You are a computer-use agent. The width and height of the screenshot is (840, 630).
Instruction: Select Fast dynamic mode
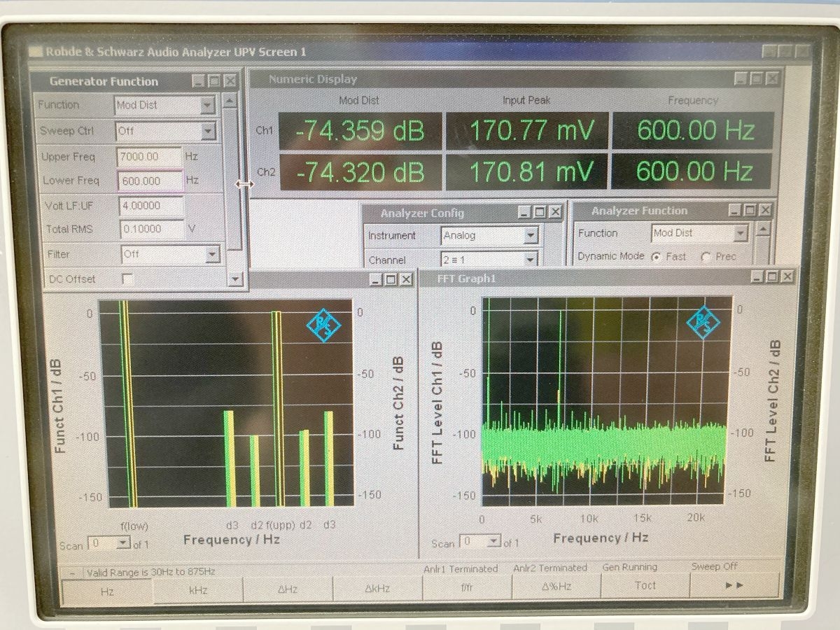coord(656,257)
